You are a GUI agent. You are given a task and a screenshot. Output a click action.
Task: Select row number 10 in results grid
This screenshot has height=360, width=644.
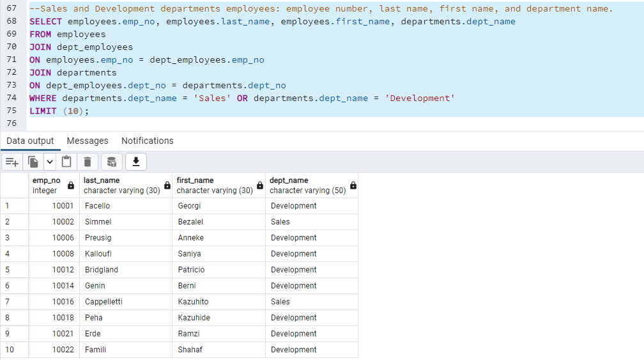pos(14,350)
